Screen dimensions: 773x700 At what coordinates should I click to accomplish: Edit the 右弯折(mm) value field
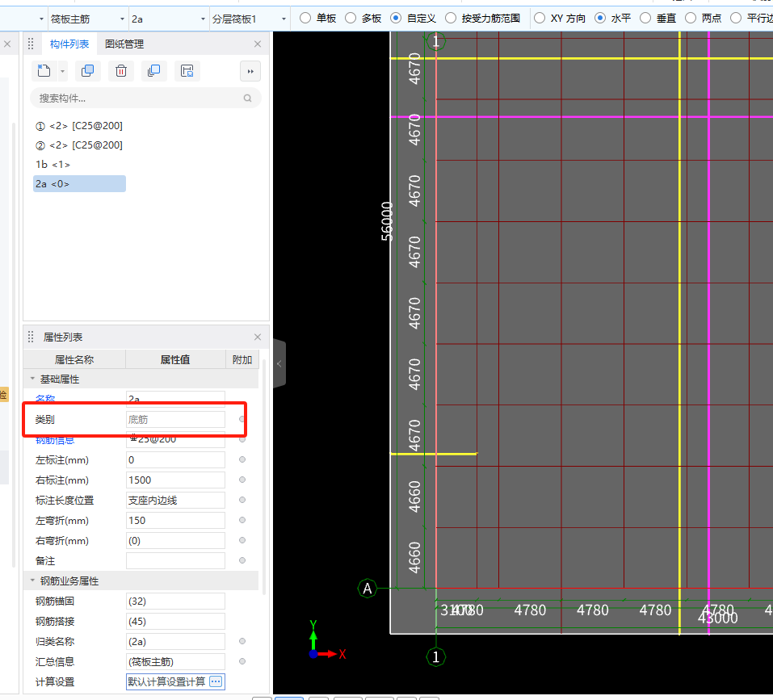pos(175,541)
